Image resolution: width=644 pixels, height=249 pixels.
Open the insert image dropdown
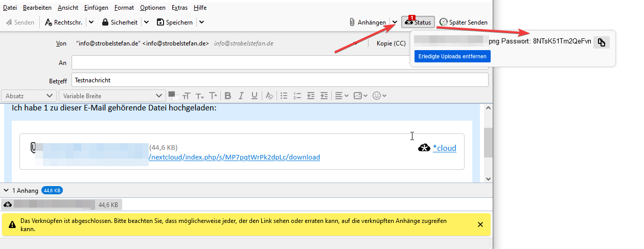361,96
